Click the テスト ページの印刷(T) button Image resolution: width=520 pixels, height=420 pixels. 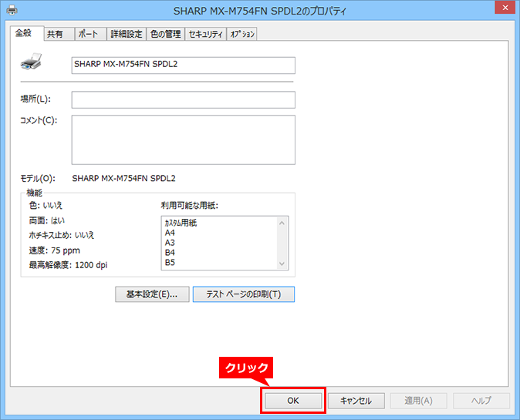tap(244, 294)
